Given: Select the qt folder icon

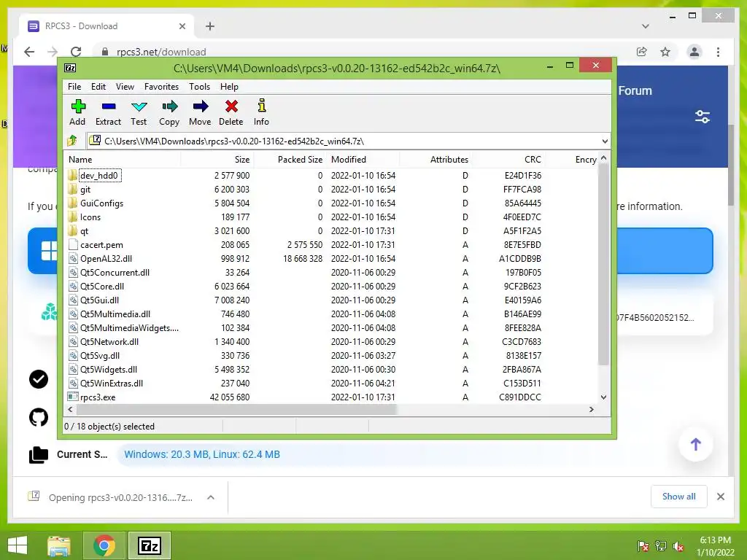Looking at the screenshot, I should click(x=72, y=230).
